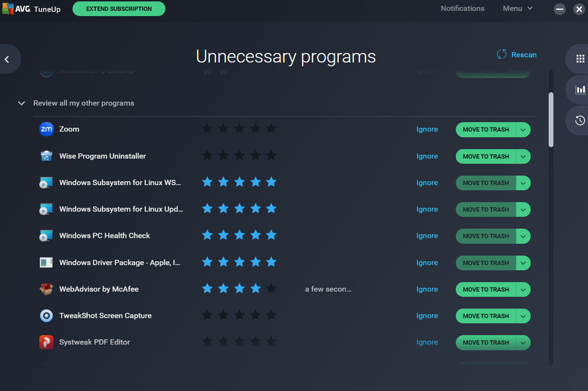588x391 pixels.
Task: Click the vertical scrollbar thumb
Action: pyautogui.click(x=551, y=120)
